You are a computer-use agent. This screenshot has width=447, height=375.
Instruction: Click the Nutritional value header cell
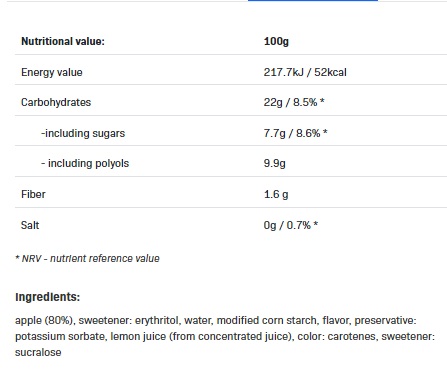pyautogui.click(x=63, y=41)
